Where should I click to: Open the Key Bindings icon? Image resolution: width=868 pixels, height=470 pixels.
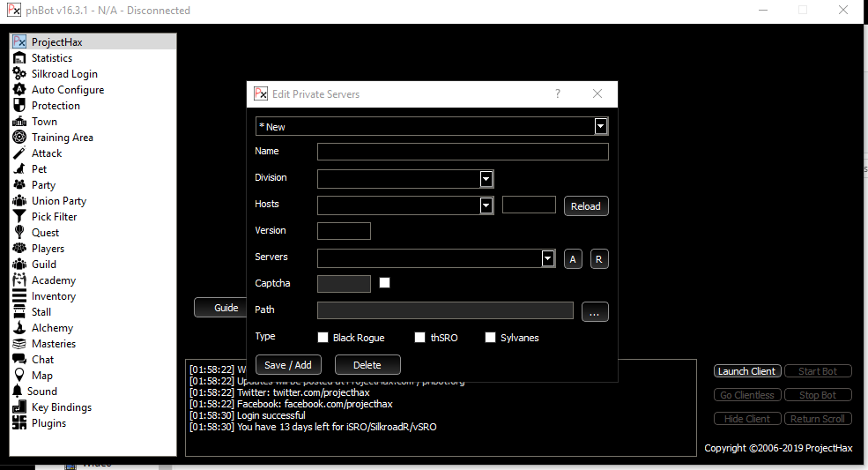(19, 407)
